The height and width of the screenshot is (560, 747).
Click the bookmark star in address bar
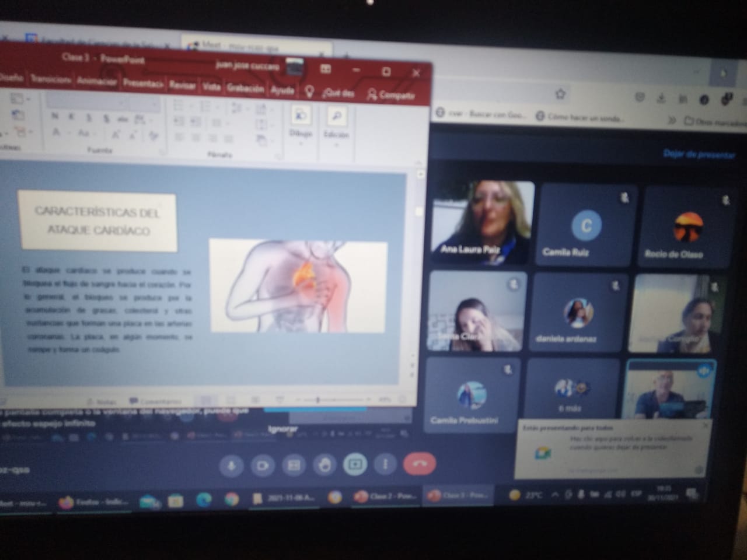point(560,94)
